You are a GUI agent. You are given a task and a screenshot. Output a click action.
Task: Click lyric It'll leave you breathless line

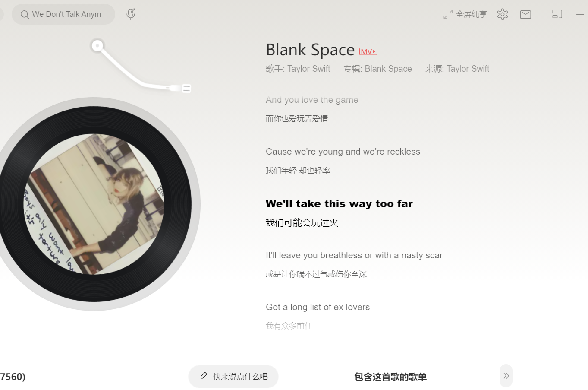coord(354,255)
